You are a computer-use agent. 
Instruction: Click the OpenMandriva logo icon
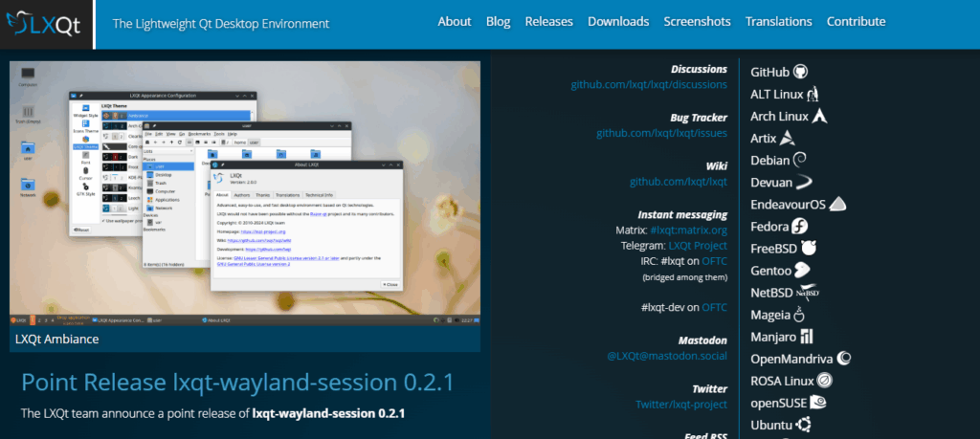(x=844, y=359)
